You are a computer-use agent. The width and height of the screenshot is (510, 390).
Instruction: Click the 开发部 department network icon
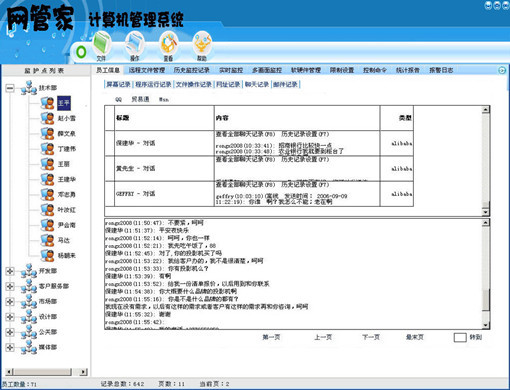29,271
